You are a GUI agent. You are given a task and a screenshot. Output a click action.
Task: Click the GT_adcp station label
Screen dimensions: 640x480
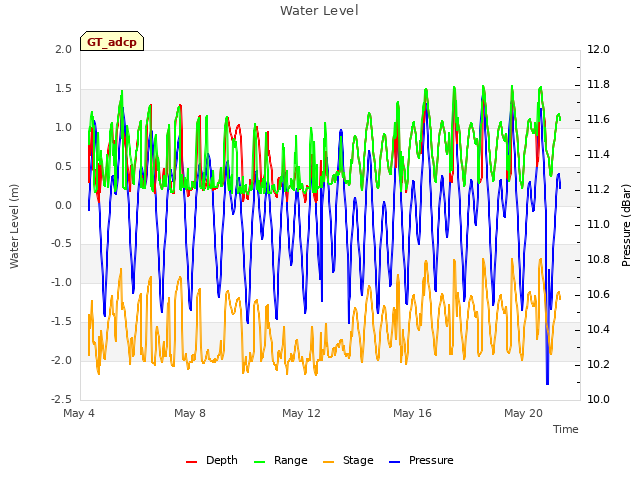112,42
